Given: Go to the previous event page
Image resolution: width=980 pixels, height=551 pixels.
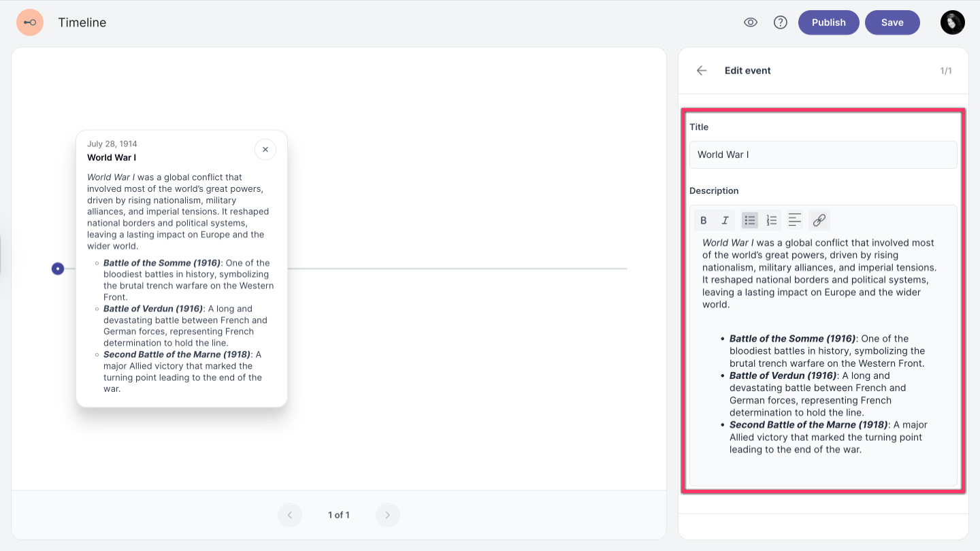Looking at the screenshot, I should [x=289, y=515].
